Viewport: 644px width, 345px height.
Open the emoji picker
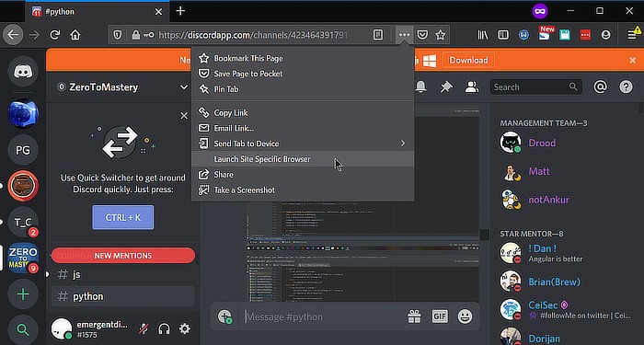point(465,316)
